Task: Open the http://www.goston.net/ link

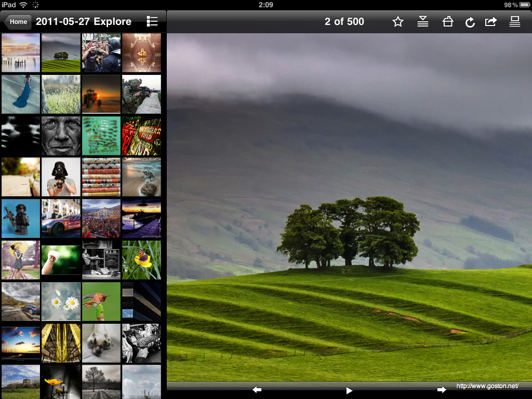Action: coord(487,386)
